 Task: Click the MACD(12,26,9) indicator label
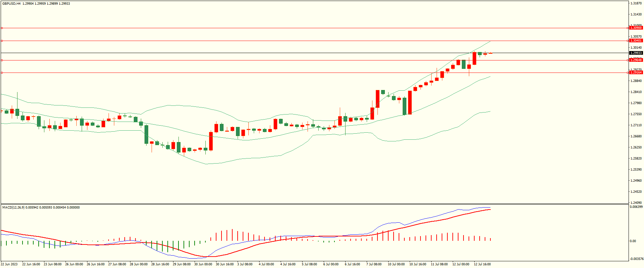click(x=13, y=208)
